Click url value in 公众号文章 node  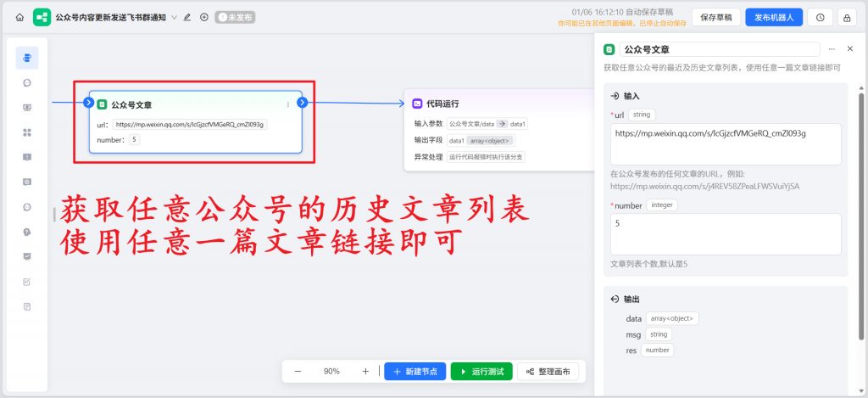pos(190,125)
